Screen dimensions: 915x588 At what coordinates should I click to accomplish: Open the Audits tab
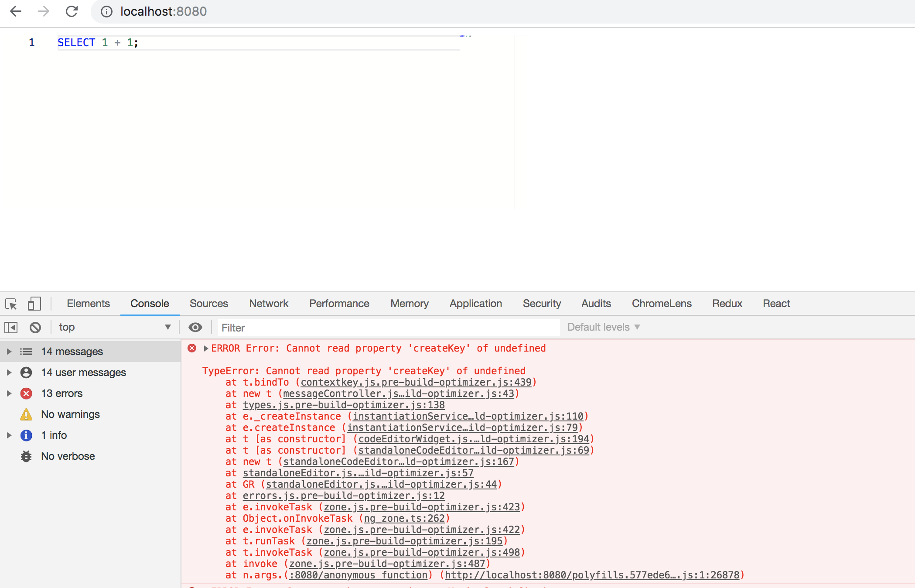point(596,304)
